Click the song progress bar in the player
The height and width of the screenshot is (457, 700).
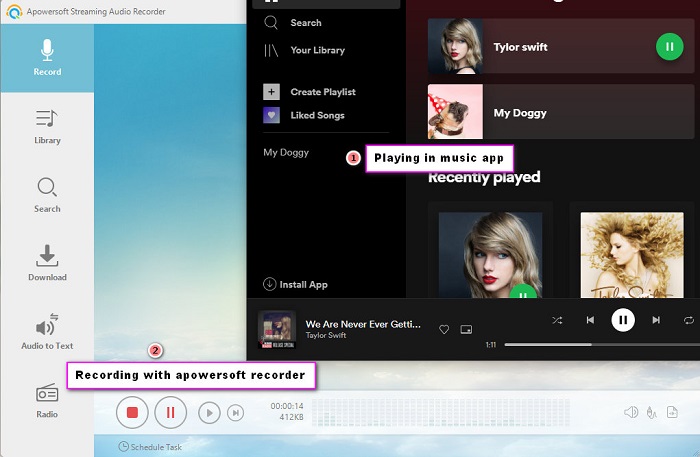click(602, 345)
